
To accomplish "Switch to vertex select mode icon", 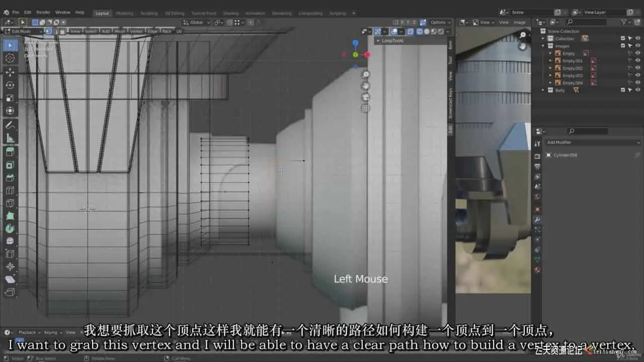I will [x=49, y=31].
